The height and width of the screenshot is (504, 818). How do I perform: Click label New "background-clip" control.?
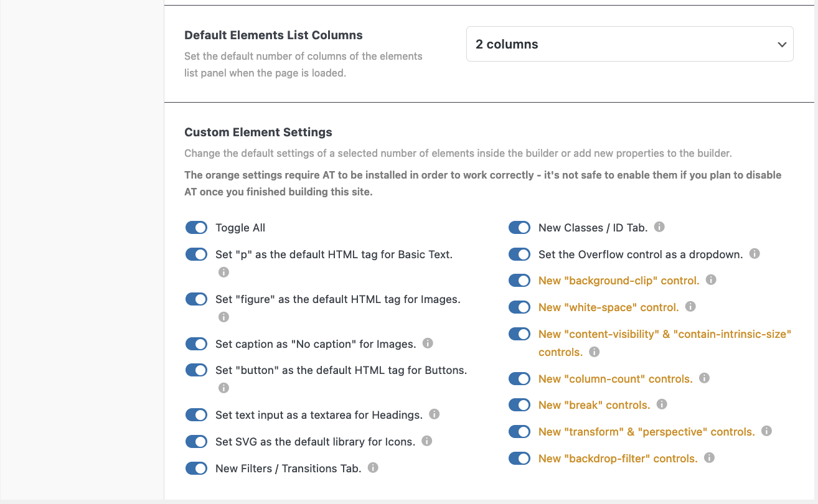[x=619, y=281]
